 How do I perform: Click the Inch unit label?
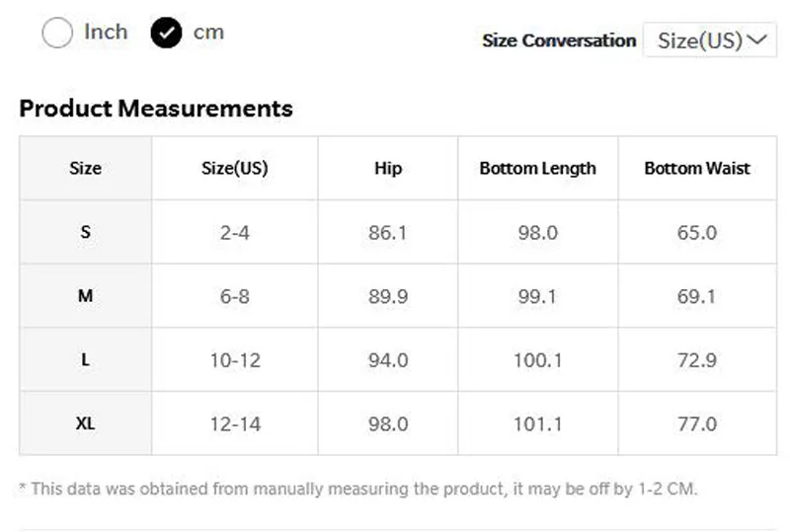click(x=106, y=32)
